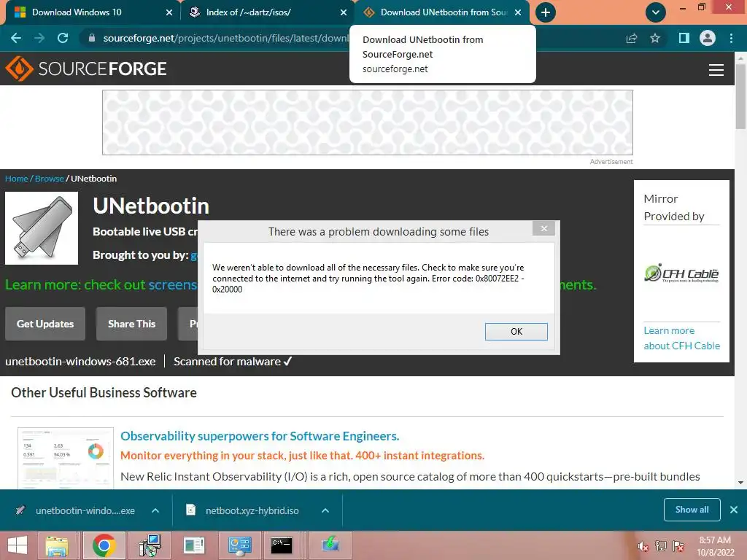This screenshot has height=560, width=747.
Task: Click the muted volume tray icon
Action: point(643,546)
